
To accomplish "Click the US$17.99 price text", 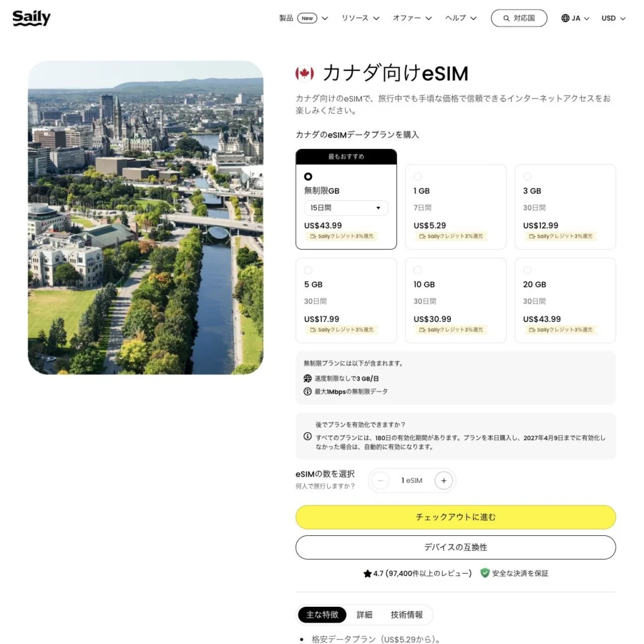I will tap(321, 319).
